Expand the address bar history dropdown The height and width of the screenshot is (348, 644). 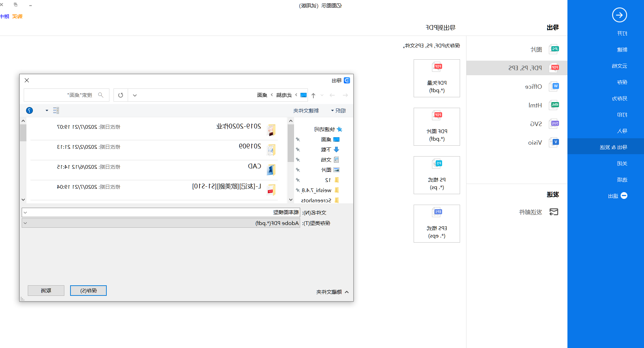point(135,95)
